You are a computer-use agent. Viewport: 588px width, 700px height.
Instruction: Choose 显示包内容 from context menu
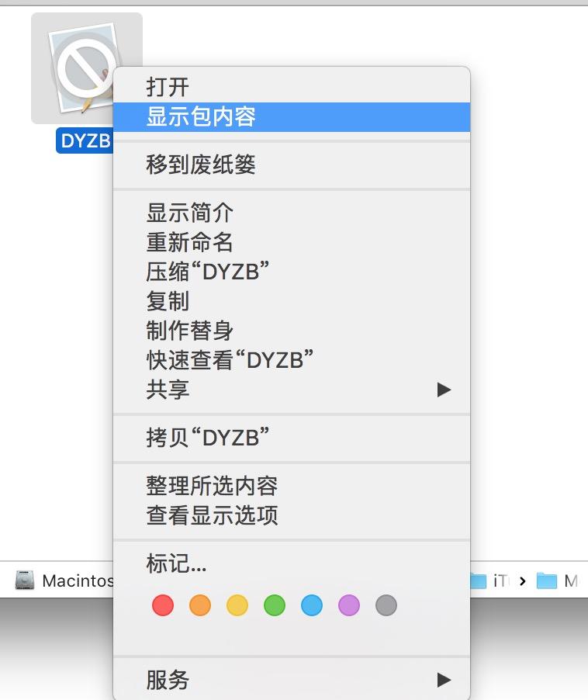pos(202,116)
